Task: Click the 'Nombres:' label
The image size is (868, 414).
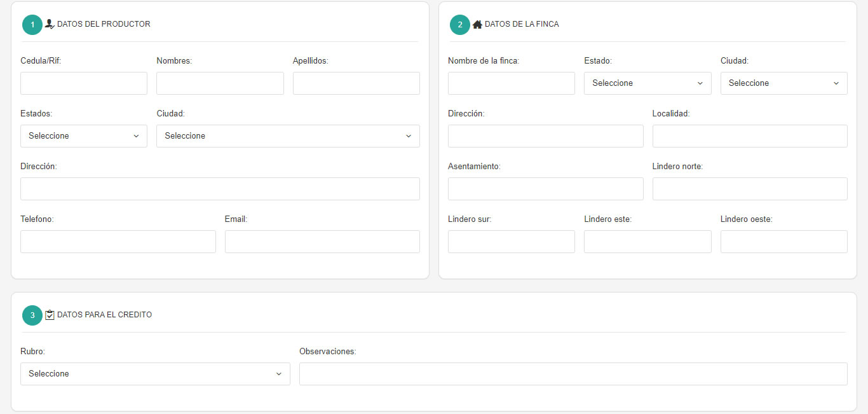Action: 174,61
